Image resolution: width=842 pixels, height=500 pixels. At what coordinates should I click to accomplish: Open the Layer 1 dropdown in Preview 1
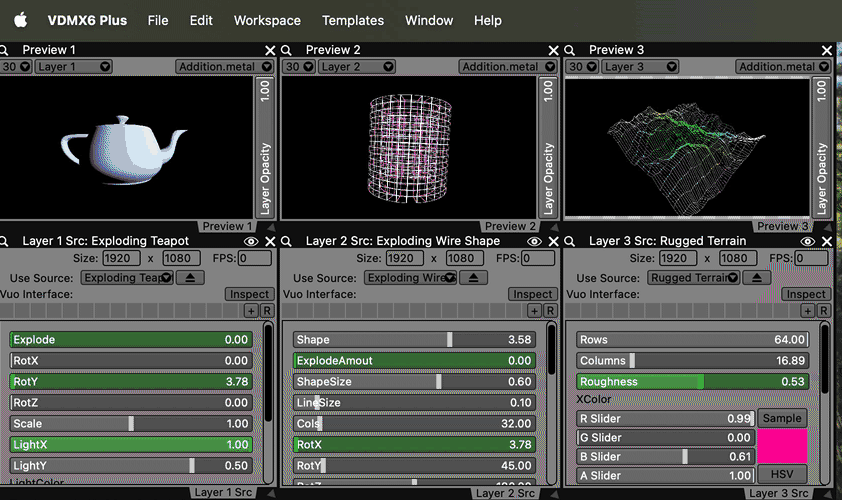[74, 67]
